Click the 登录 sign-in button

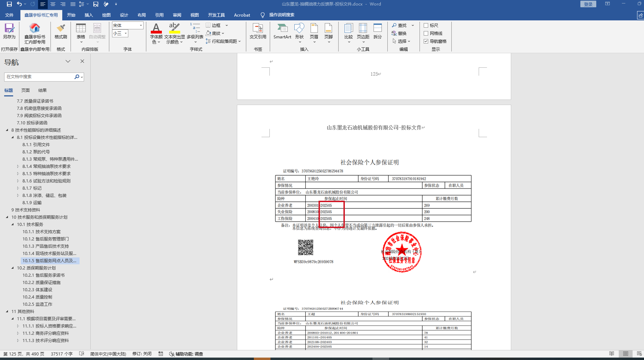point(588,4)
